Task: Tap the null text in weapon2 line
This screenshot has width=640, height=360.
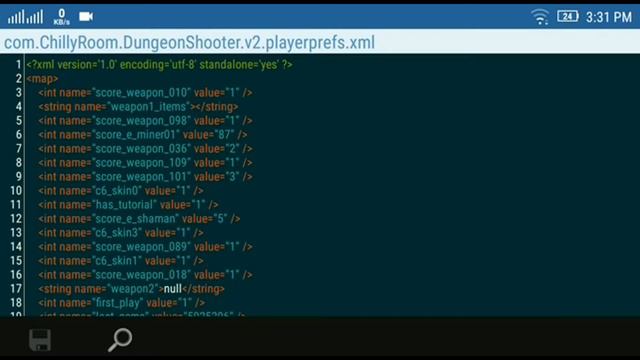Action: point(173,289)
